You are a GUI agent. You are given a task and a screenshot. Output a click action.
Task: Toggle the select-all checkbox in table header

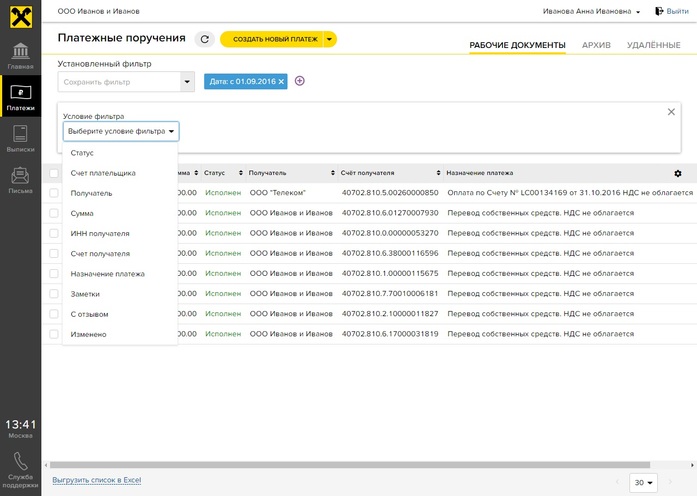pyautogui.click(x=54, y=173)
